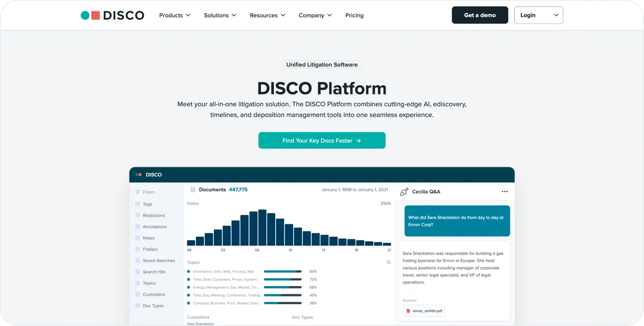
Task: Click the Time, Day, Meeting topic row
Action: 252,295
